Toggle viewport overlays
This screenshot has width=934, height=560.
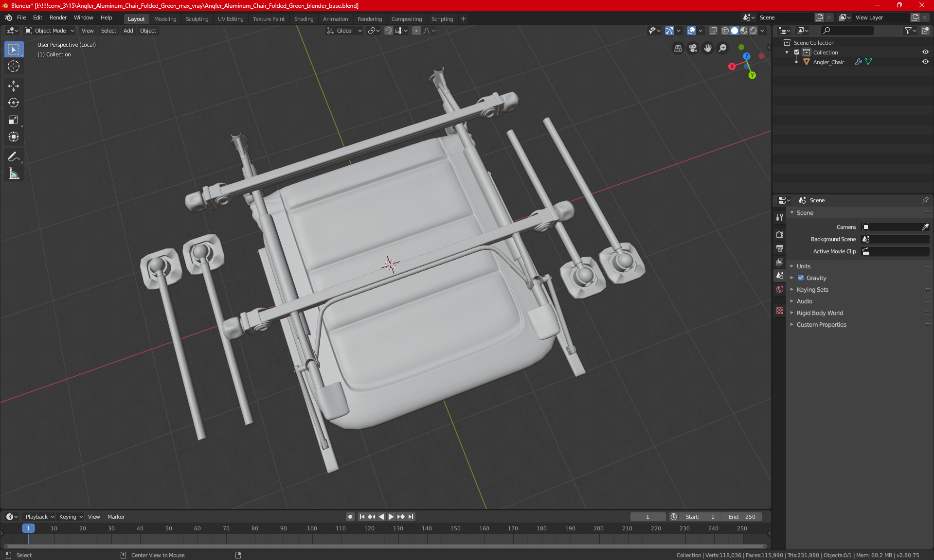coord(691,31)
